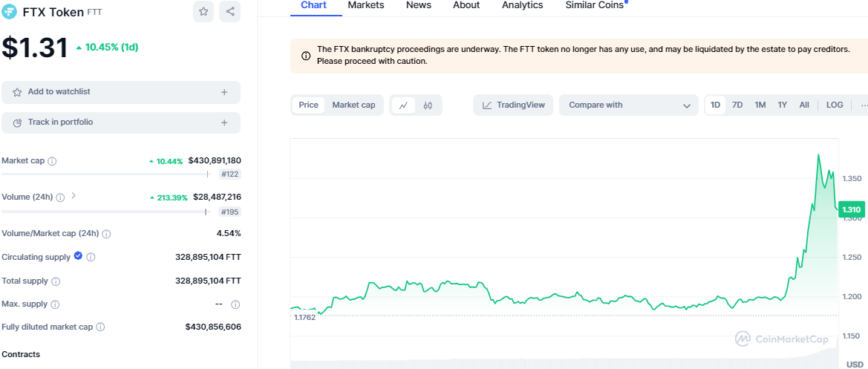Click the $28,487,216 volume value
This screenshot has width=868, height=369.
coord(217,197)
